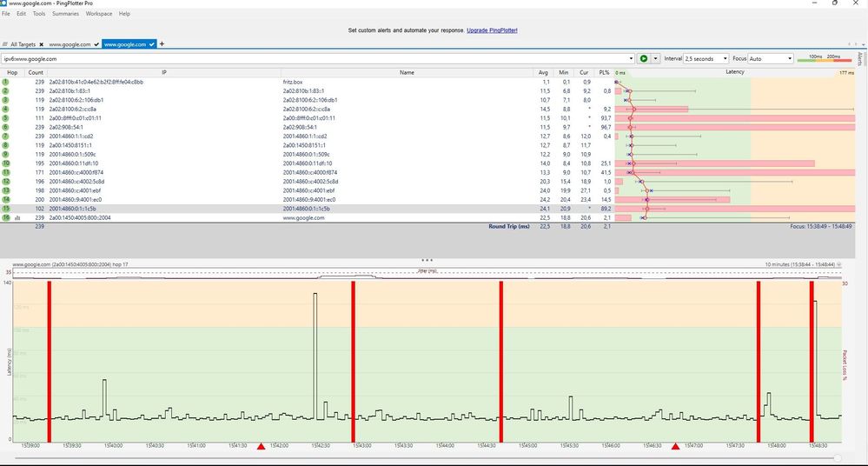Sort by the Avg column header
This screenshot has width=868, height=466.
click(x=543, y=72)
